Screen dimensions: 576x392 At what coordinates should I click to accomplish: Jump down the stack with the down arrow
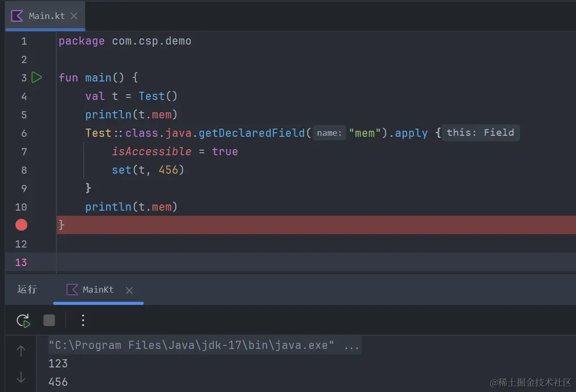pyautogui.click(x=21, y=377)
